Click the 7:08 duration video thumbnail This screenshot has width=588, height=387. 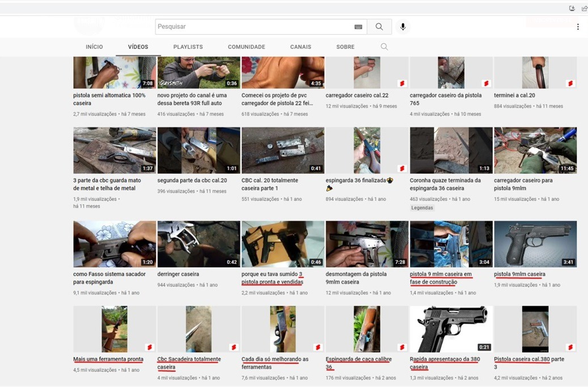pos(115,73)
